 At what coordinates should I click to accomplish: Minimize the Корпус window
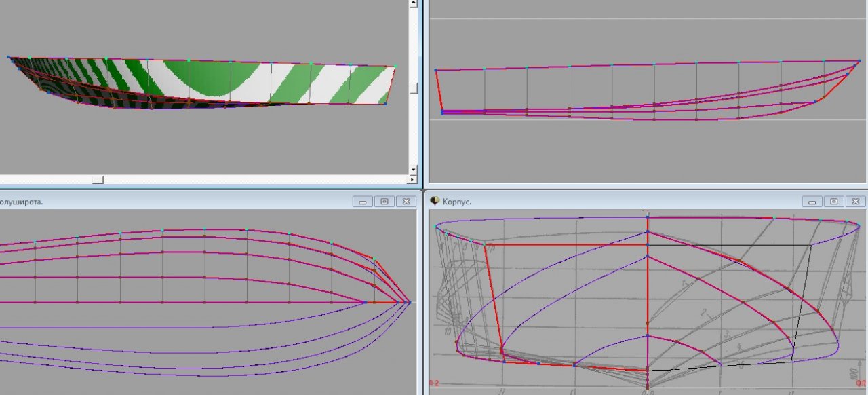pos(811,202)
